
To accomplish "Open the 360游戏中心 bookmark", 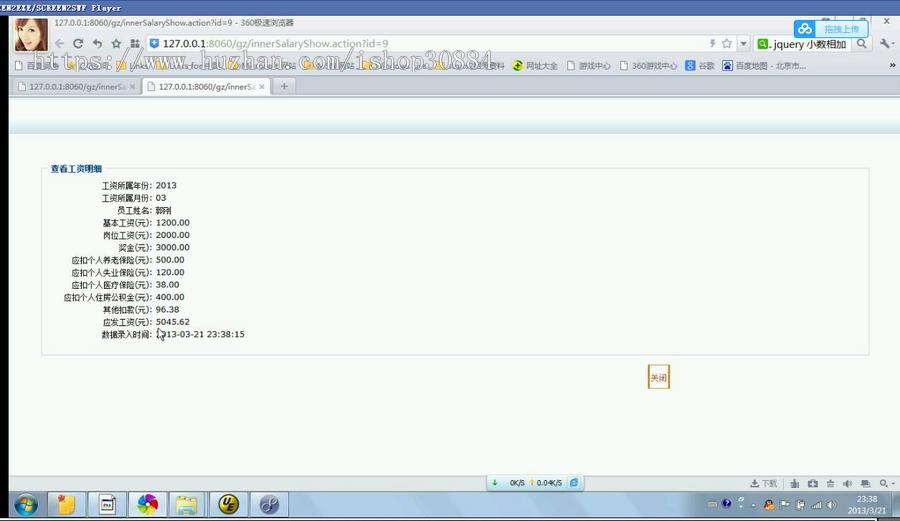I will point(649,65).
